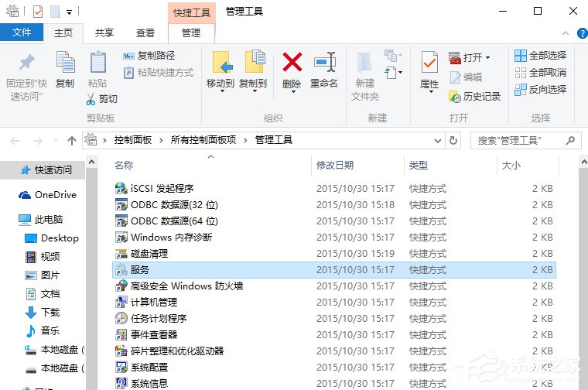Image resolution: width=588 pixels, height=390 pixels.
Task: Click the blue Help question mark icon
Action: click(x=583, y=33)
